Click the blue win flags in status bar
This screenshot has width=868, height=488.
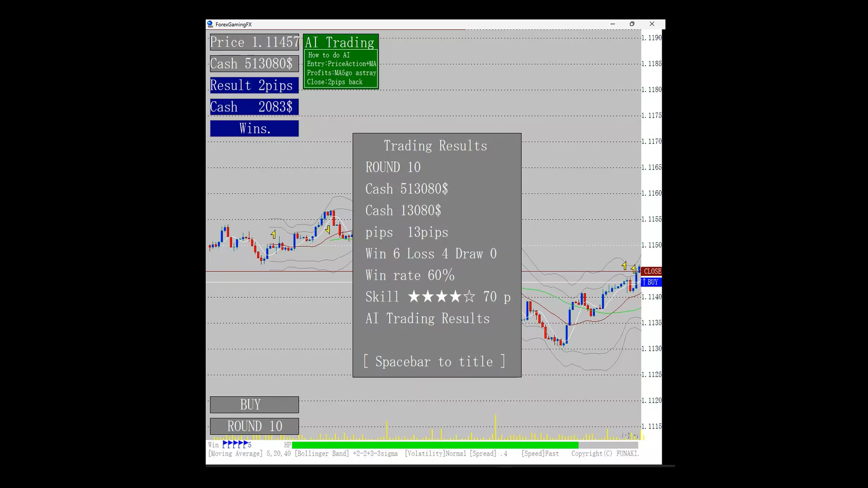237,445
